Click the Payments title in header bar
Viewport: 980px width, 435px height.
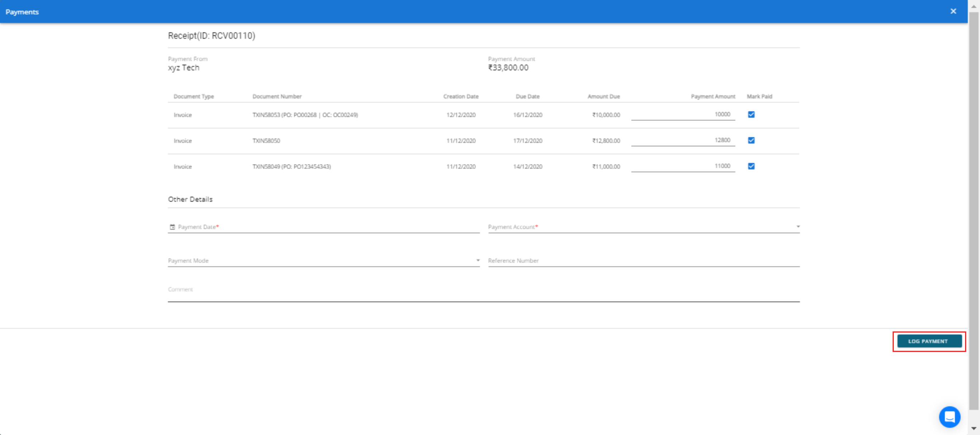[x=22, y=12]
